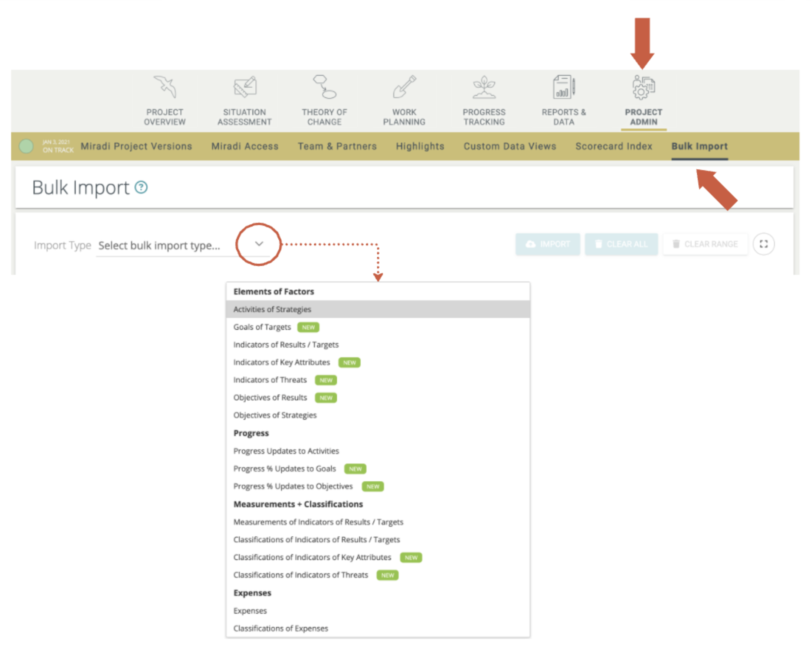The width and height of the screenshot is (812, 647).
Task: Click green On Track status circle
Action: coord(26,146)
